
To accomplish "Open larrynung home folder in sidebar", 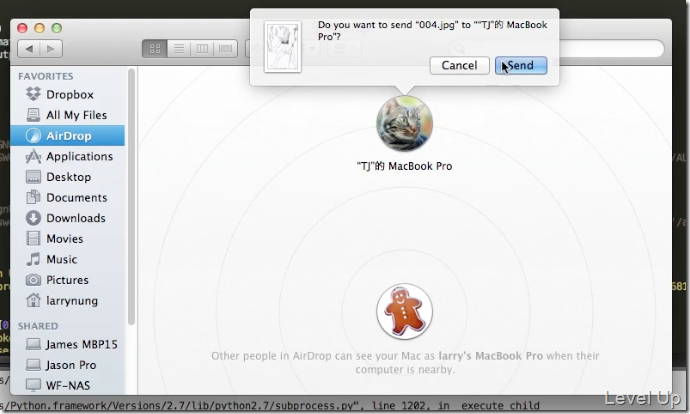I will (x=67, y=300).
